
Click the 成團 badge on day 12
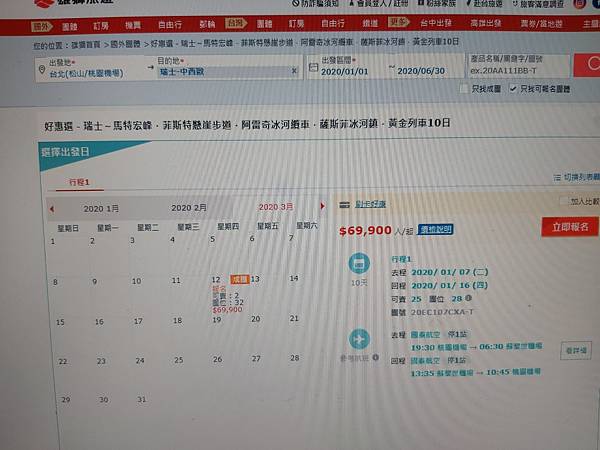pyautogui.click(x=240, y=279)
